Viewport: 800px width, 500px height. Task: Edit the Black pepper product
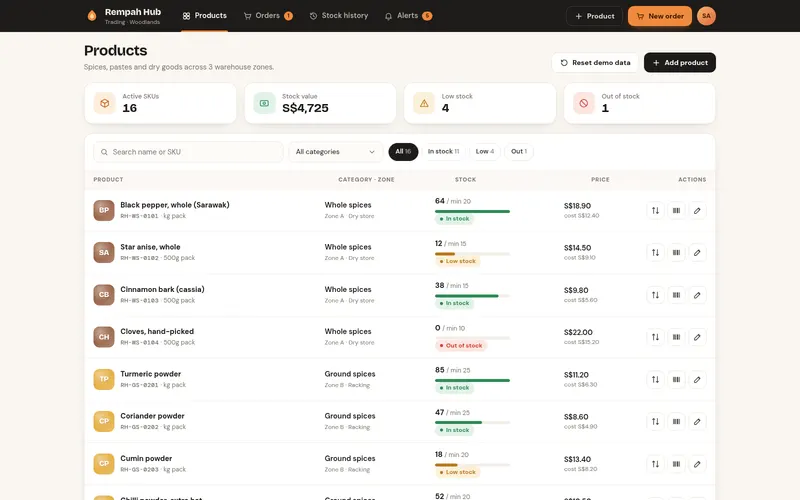(697, 210)
